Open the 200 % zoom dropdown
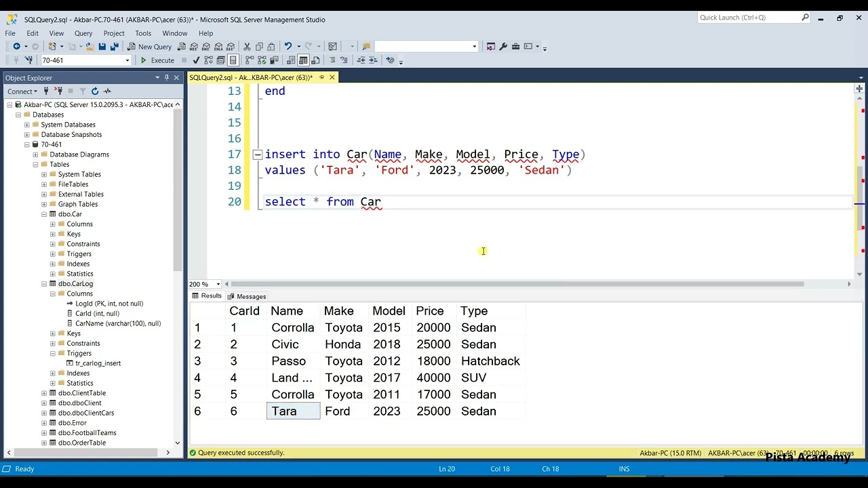This screenshot has width=868, height=488. point(218,284)
